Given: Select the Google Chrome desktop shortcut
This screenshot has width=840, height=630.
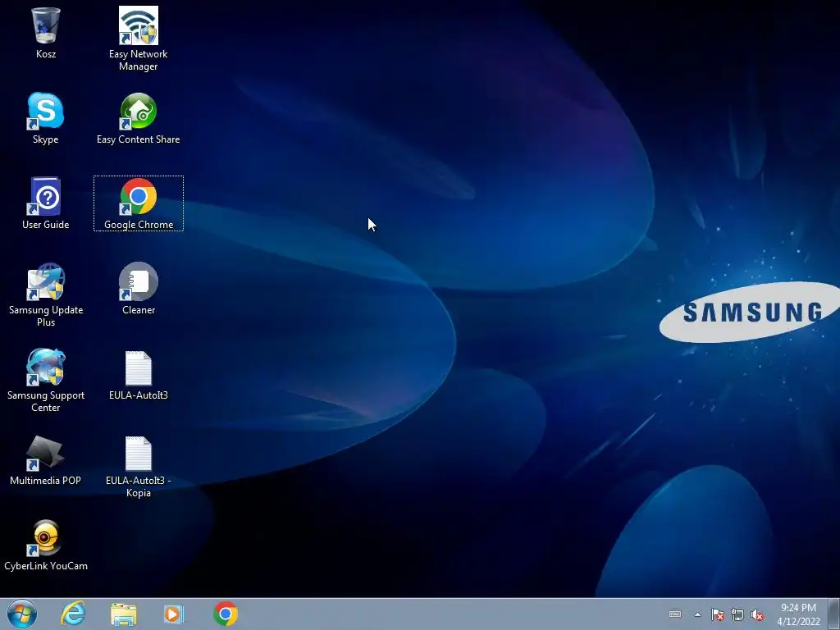Looking at the screenshot, I should (138, 203).
